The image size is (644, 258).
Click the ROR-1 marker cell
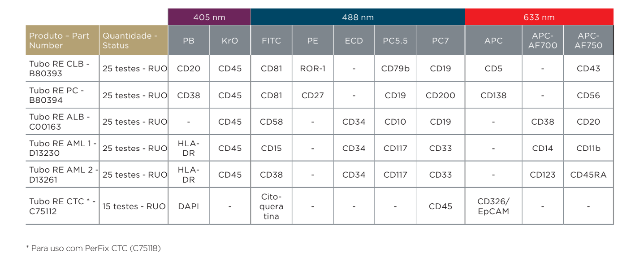[312, 69]
